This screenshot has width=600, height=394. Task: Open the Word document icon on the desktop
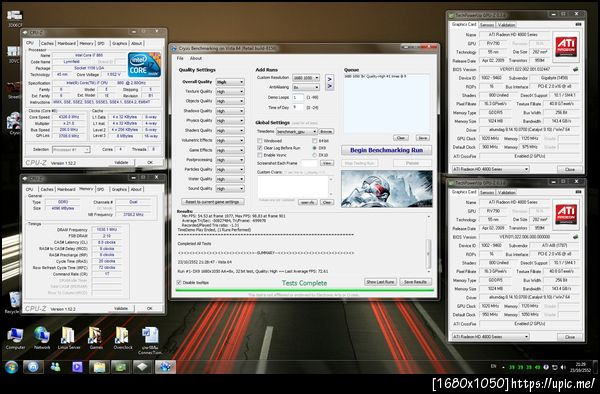coord(150,340)
